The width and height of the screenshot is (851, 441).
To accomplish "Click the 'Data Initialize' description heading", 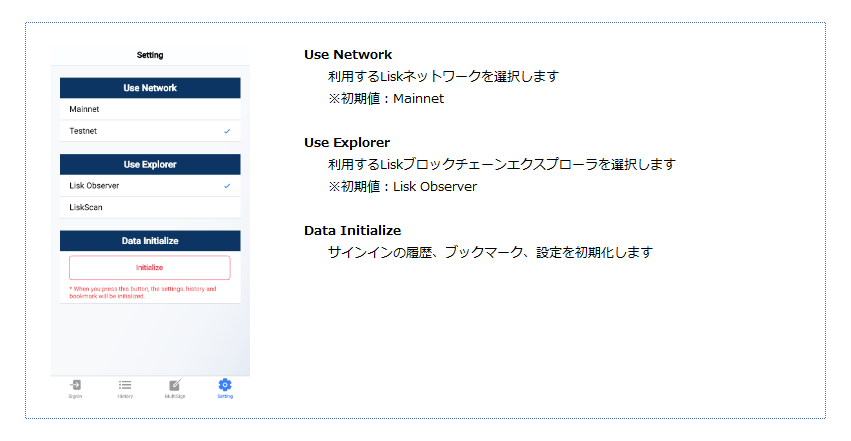I will [352, 231].
